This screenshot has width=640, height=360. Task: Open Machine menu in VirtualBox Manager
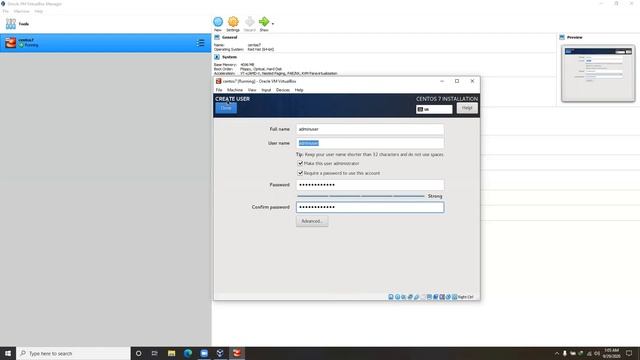point(21,11)
